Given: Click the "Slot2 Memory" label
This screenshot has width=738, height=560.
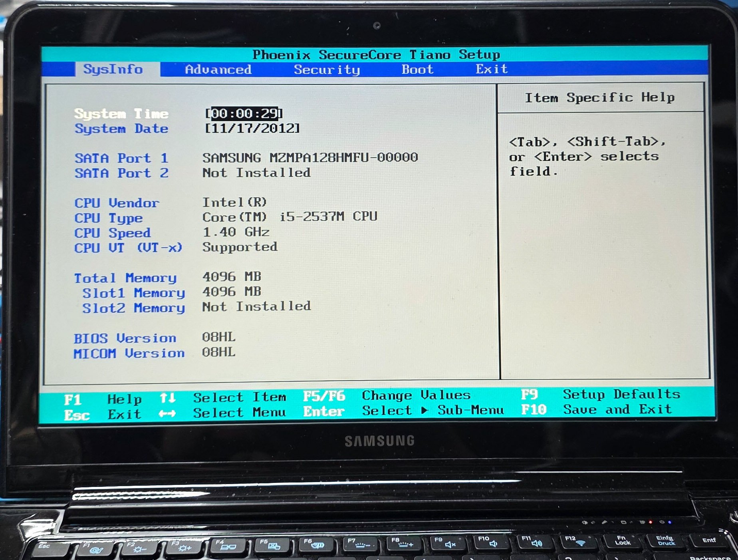Looking at the screenshot, I should pos(133,308).
